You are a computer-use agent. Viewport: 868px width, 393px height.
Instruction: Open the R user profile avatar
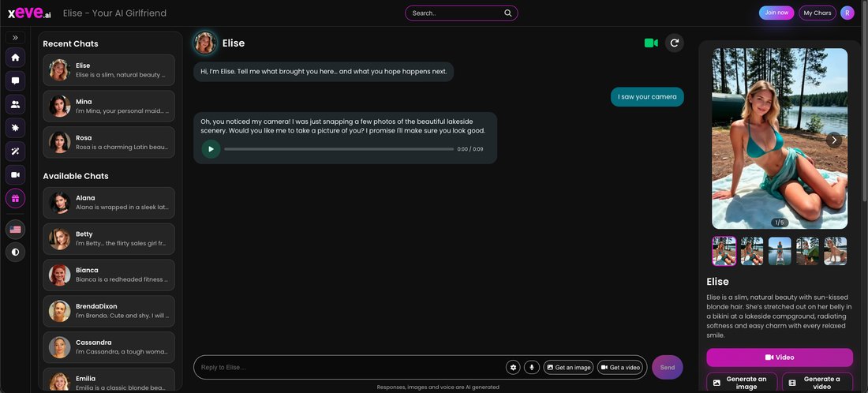(x=847, y=13)
